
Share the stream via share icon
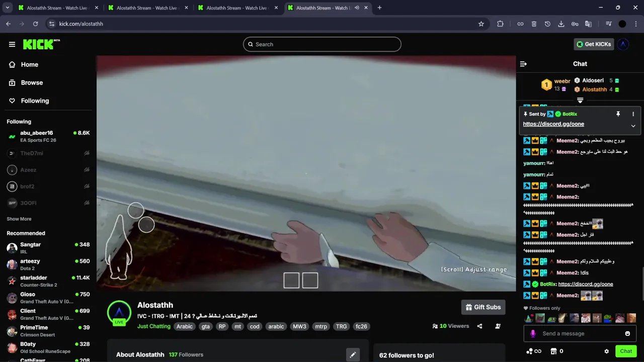pos(479,326)
